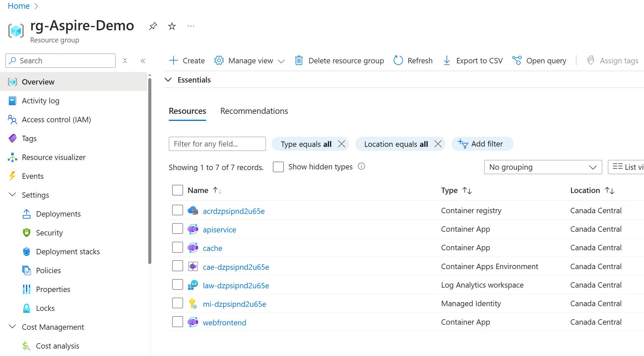The height and width of the screenshot is (356, 644).
Task: Select the mi-dzpsipnd2u65e row checkbox
Action: point(178,303)
